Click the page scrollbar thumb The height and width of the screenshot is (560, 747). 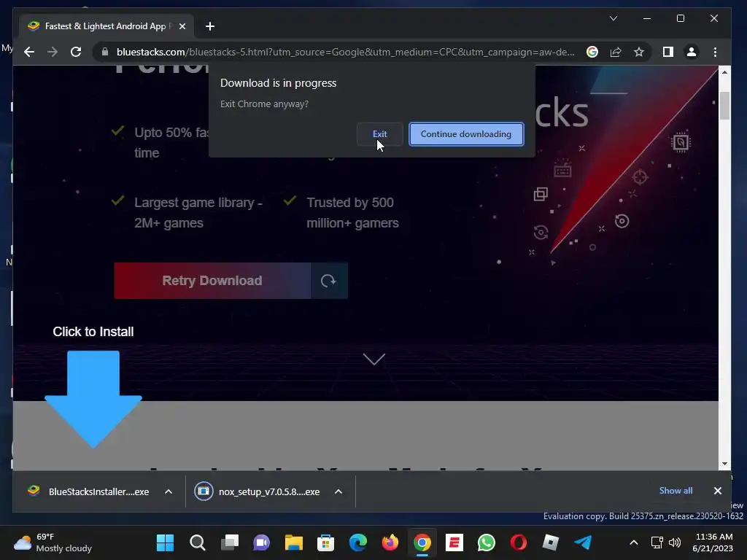tap(724, 106)
